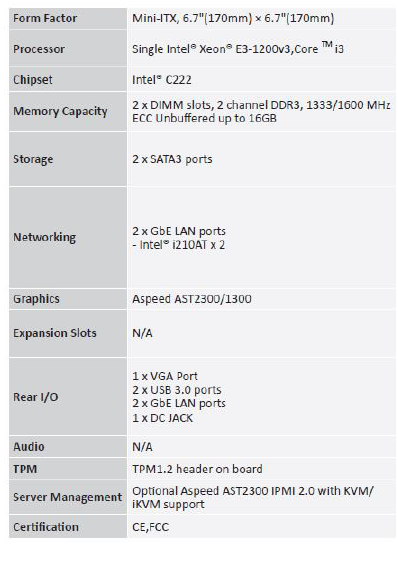This screenshot has height=579, width=398.
Task: Select the 2 x SATA3 ports value
Action: pyautogui.click(x=172, y=159)
